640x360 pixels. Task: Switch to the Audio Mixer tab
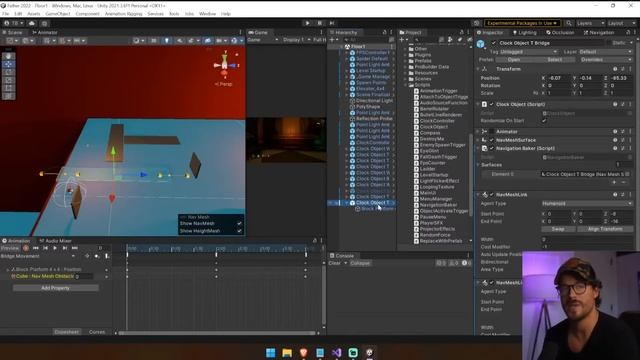56,241
